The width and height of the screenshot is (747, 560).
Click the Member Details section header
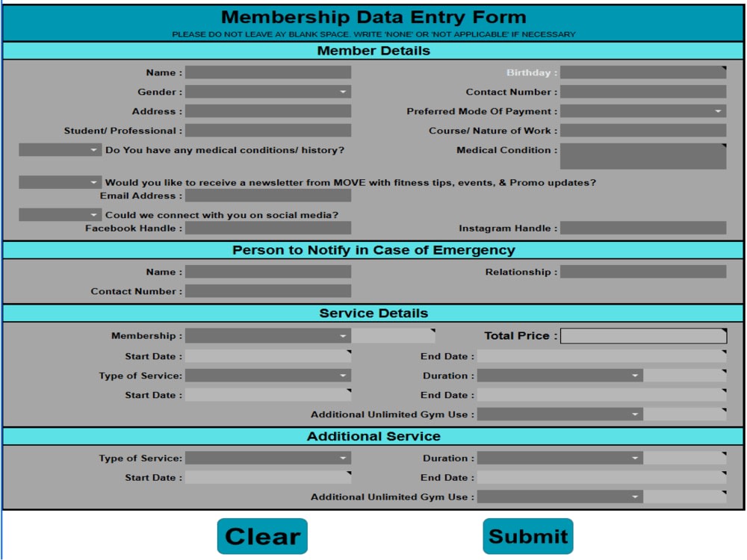[x=373, y=51]
